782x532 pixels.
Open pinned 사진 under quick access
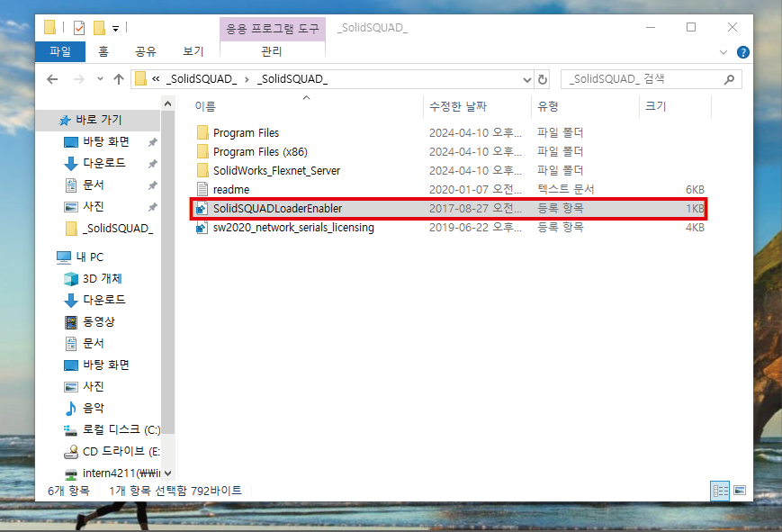[x=93, y=207]
